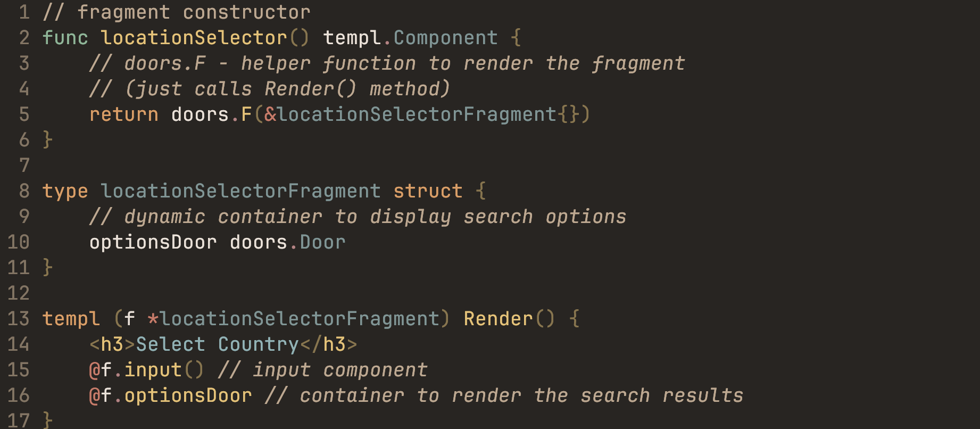Click line number 13 in the gutter
This screenshot has width=980, height=429.
pos(19,319)
